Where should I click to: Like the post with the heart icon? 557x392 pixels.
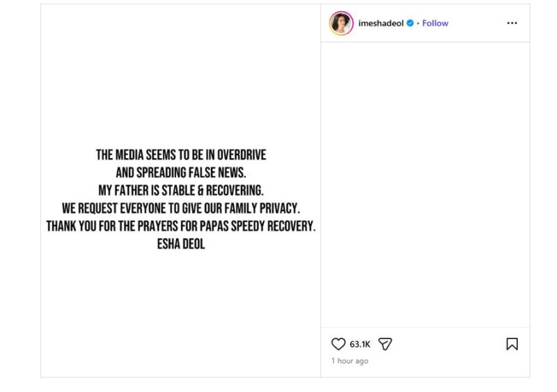click(338, 344)
